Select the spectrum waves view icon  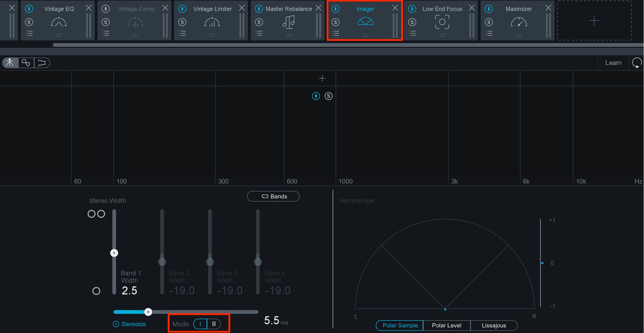tap(42, 63)
